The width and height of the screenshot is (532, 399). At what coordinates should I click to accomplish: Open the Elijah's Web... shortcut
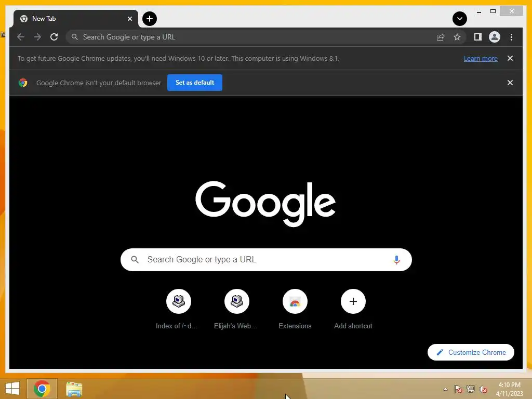[x=236, y=309]
